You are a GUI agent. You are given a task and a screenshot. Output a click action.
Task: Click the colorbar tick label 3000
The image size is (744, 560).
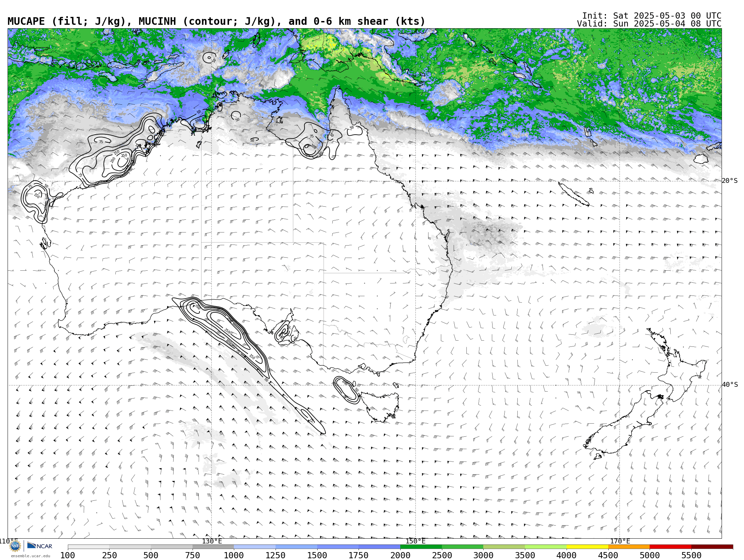point(483,556)
